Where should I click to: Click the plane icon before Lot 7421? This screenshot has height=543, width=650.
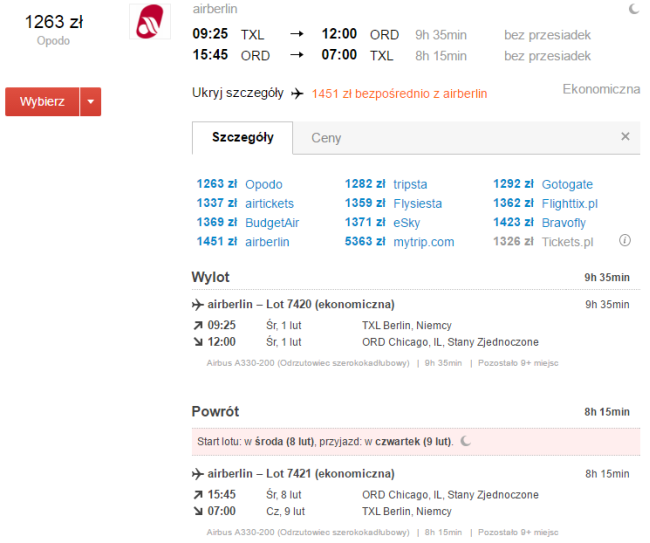click(x=198, y=474)
